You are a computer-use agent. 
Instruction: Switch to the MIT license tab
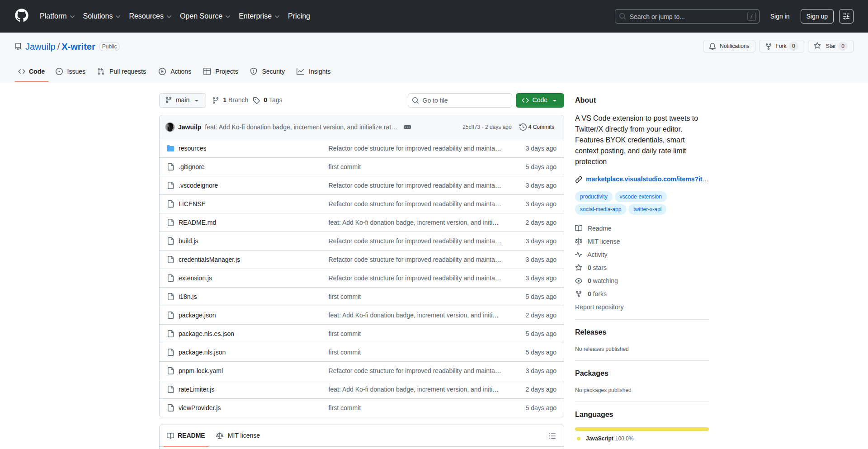point(238,435)
